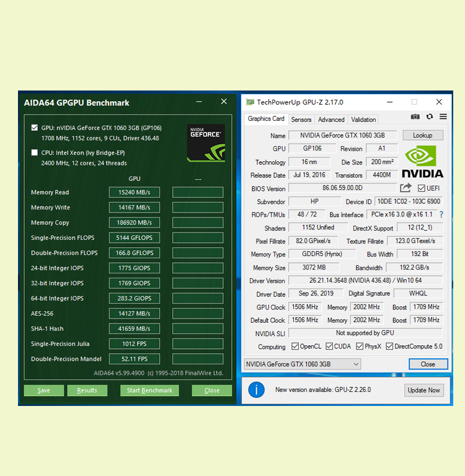The width and height of the screenshot is (465, 476).
Task: Toggle the CUDA checkbox
Action: (x=329, y=346)
